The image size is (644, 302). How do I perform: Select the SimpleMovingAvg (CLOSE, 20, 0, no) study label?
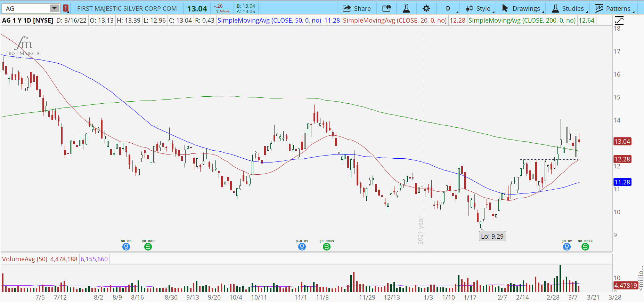[x=395, y=21]
